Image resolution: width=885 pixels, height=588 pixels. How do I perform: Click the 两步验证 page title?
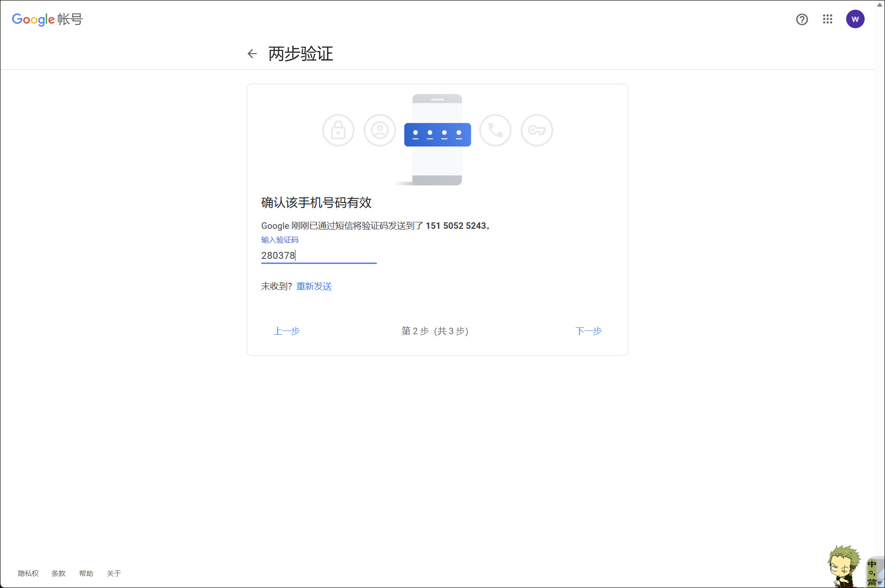[x=301, y=54]
